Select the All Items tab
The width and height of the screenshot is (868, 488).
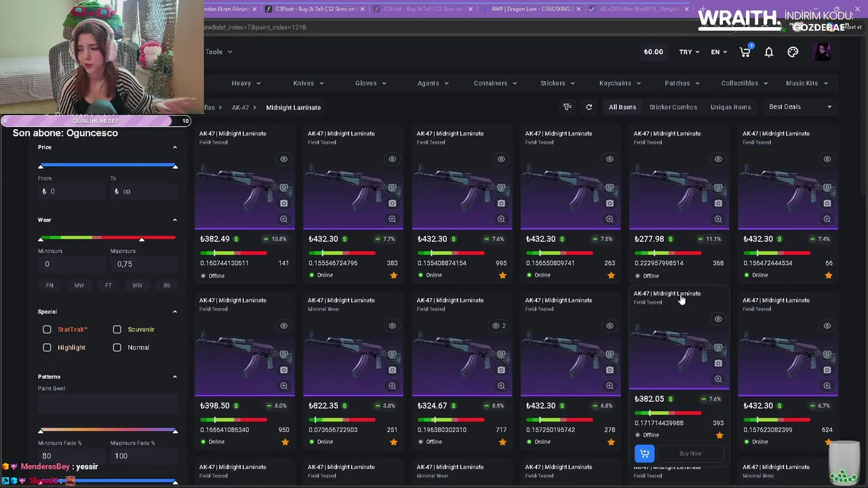[x=622, y=107]
